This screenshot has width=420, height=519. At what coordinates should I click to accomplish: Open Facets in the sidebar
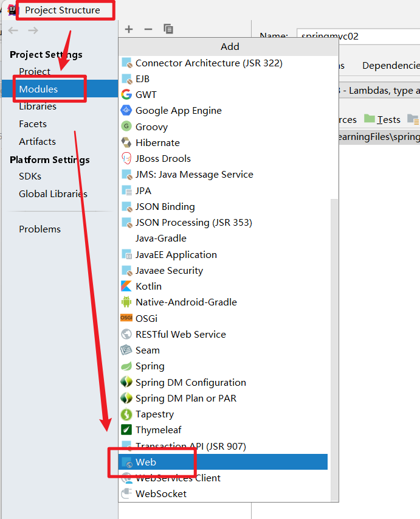point(33,124)
